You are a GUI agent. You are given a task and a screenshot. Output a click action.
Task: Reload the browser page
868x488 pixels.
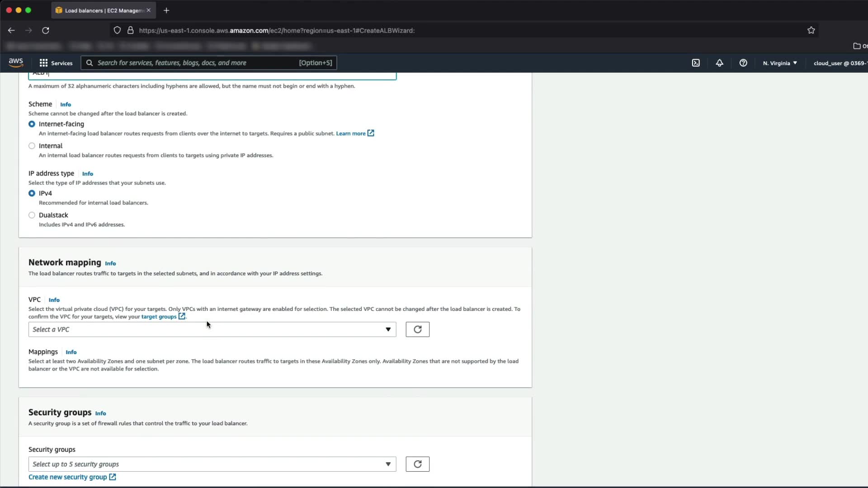coord(46,30)
